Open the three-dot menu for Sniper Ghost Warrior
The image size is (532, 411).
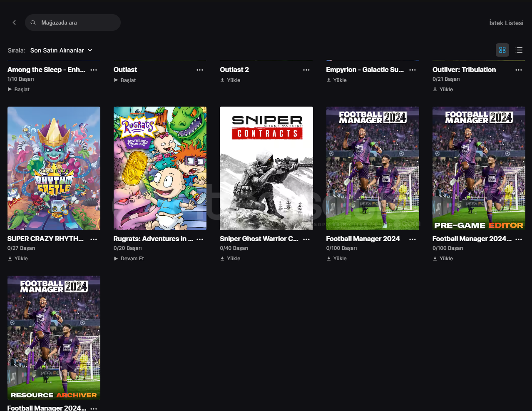click(x=306, y=239)
